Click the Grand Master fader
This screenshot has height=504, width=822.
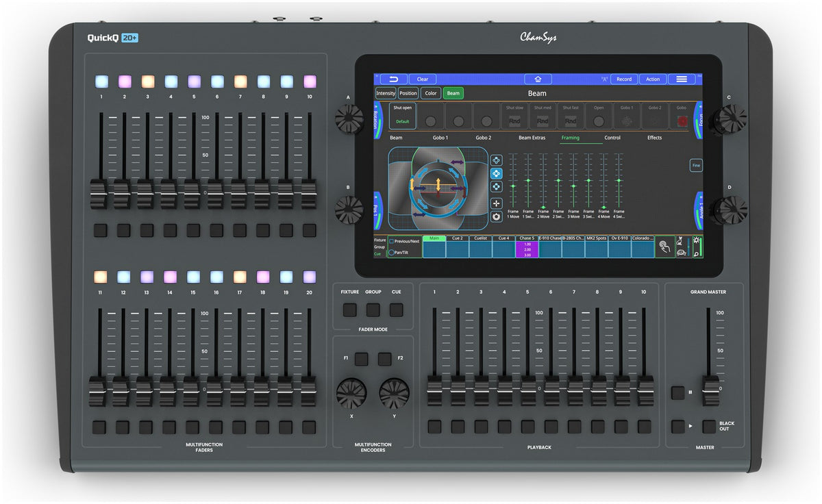pos(710,390)
